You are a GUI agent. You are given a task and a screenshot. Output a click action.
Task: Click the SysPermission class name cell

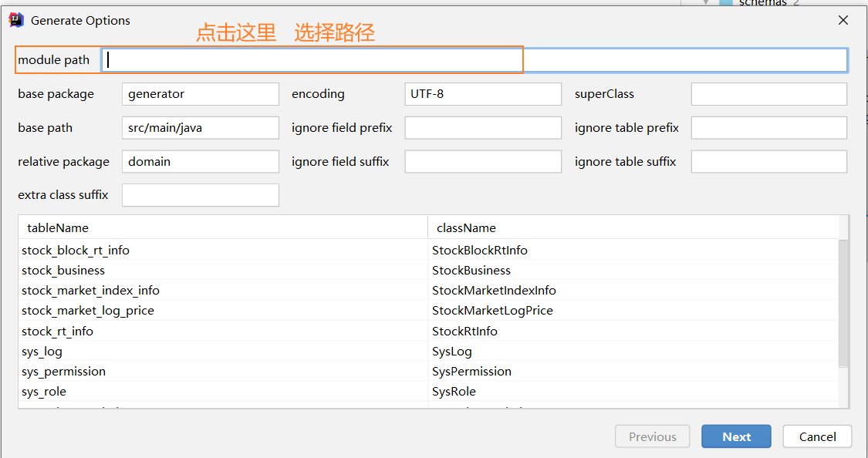tap(633, 371)
